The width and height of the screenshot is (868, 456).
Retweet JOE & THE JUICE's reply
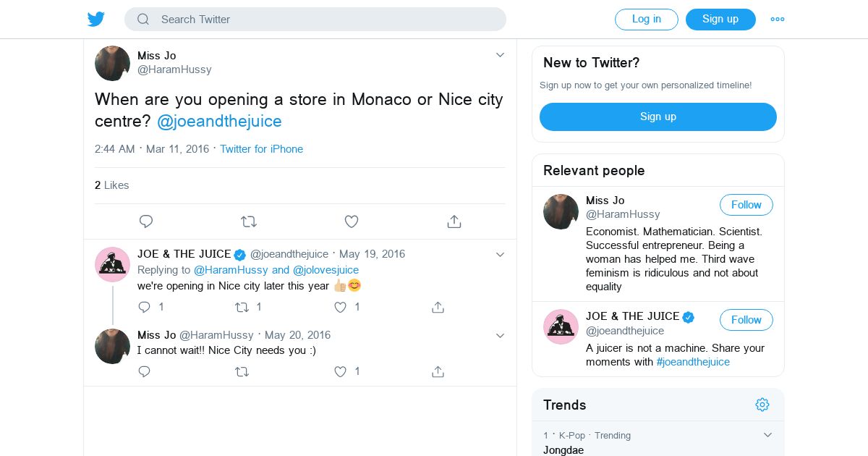coord(242,307)
